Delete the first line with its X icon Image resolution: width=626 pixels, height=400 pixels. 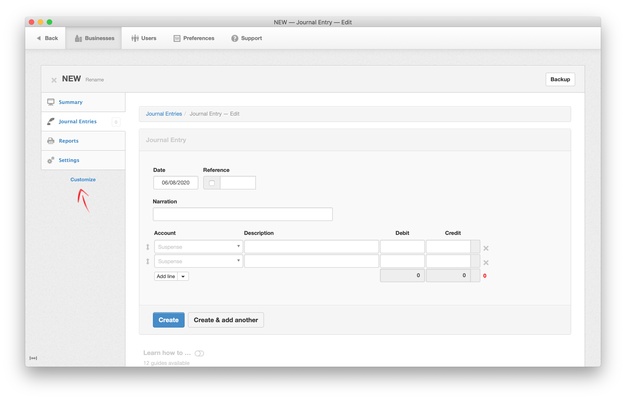[x=486, y=248]
